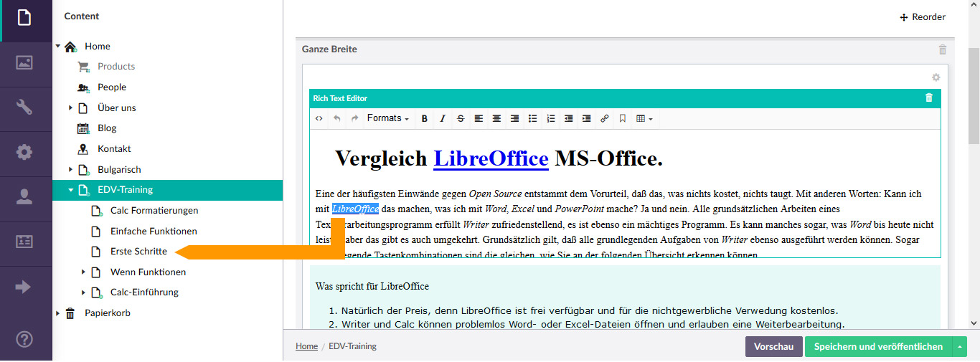Viewport: 980px width, 362px height.
Task: Insert or edit a link
Action: pyautogui.click(x=604, y=118)
